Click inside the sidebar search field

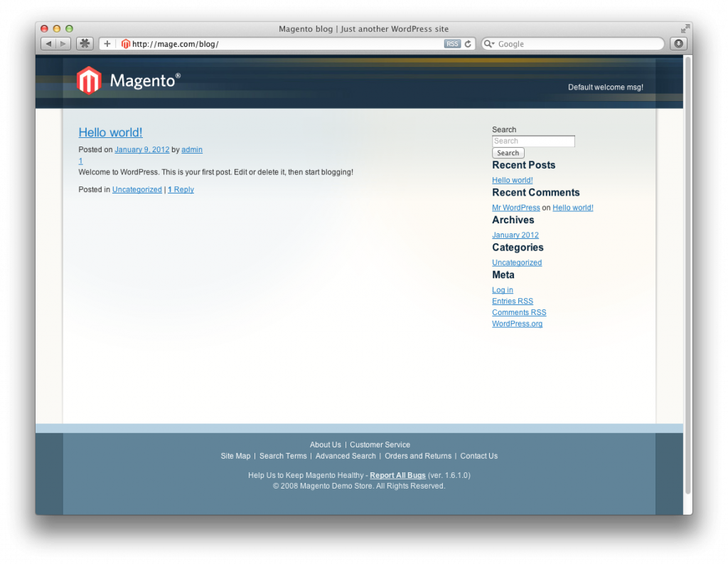tap(533, 141)
